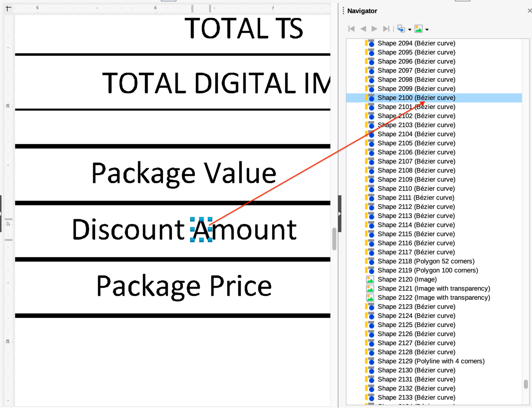Click the document vertical scrollbar thumb
532x408 pixels.
pyautogui.click(x=334, y=239)
